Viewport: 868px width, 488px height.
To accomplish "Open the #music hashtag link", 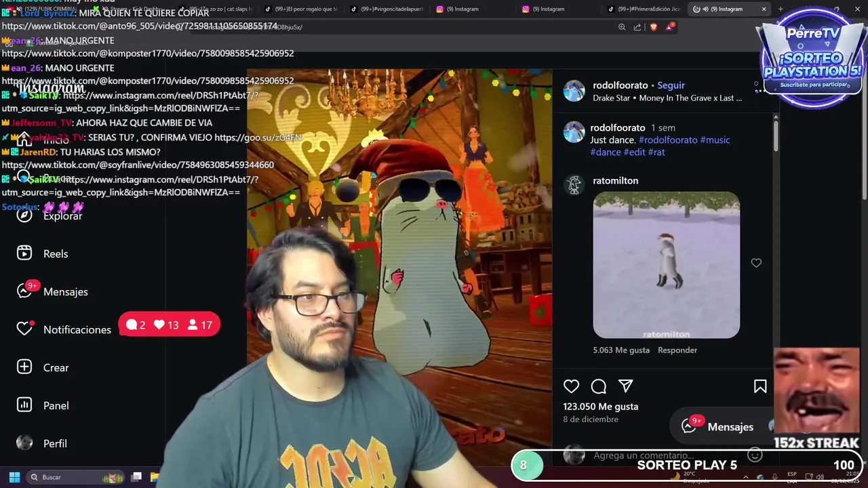I will point(715,140).
